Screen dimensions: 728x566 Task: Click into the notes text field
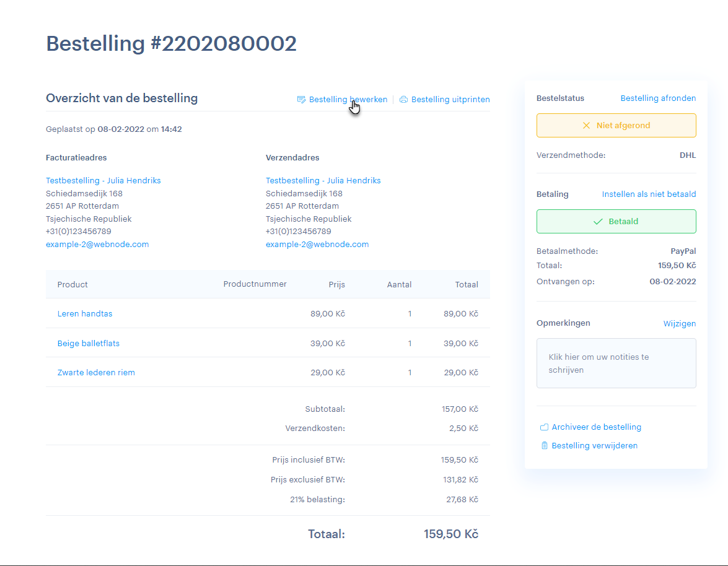[616, 364]
